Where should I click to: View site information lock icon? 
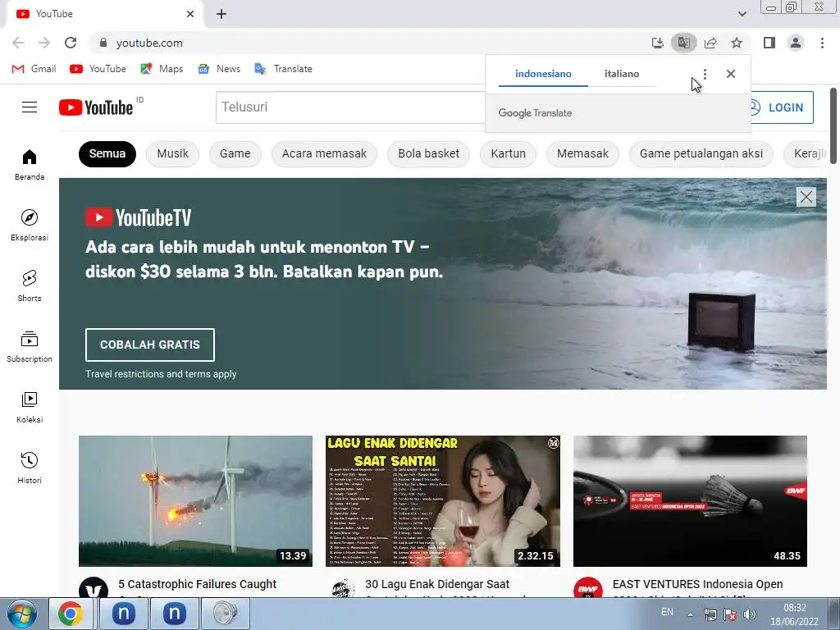[103, 43]
